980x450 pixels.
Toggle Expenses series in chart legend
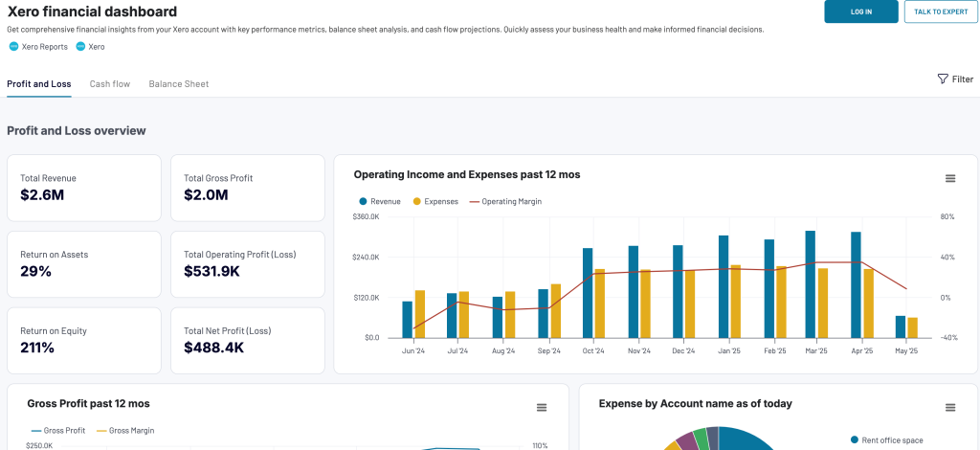(435, 201)
